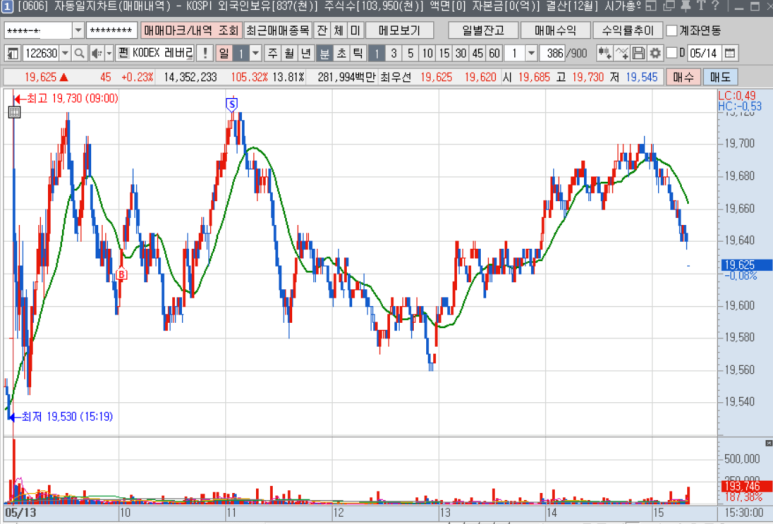This screenshot has width=773, height=524.
Task: Click the 매매마크/내역 조회 button
Action: (187, 30)
